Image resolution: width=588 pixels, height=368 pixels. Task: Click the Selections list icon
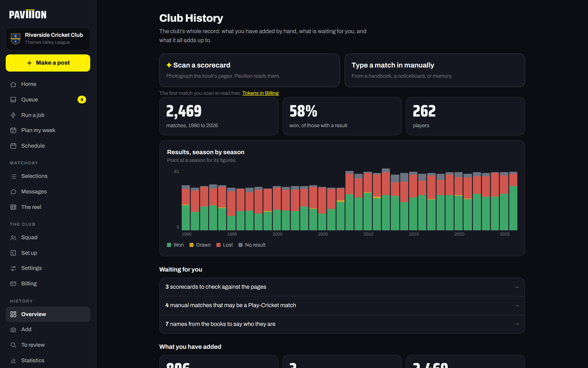[x=13, y=176]
